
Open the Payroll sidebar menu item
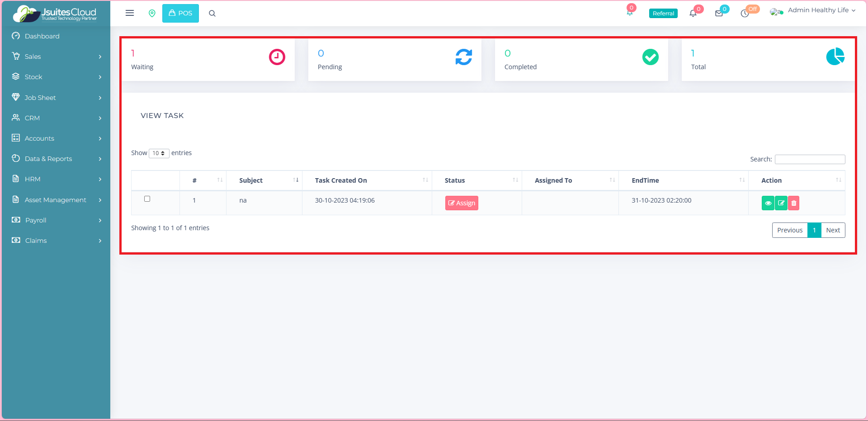point(57,220)
